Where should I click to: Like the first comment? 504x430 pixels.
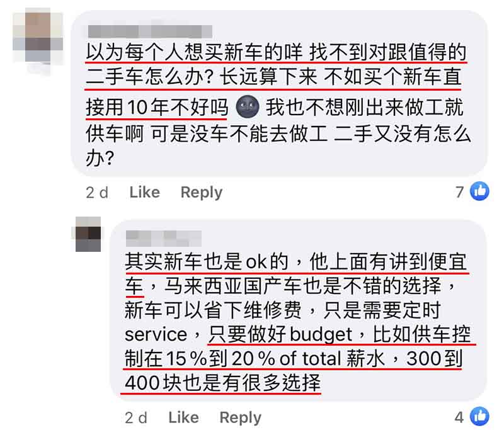(x=145, y=193)
